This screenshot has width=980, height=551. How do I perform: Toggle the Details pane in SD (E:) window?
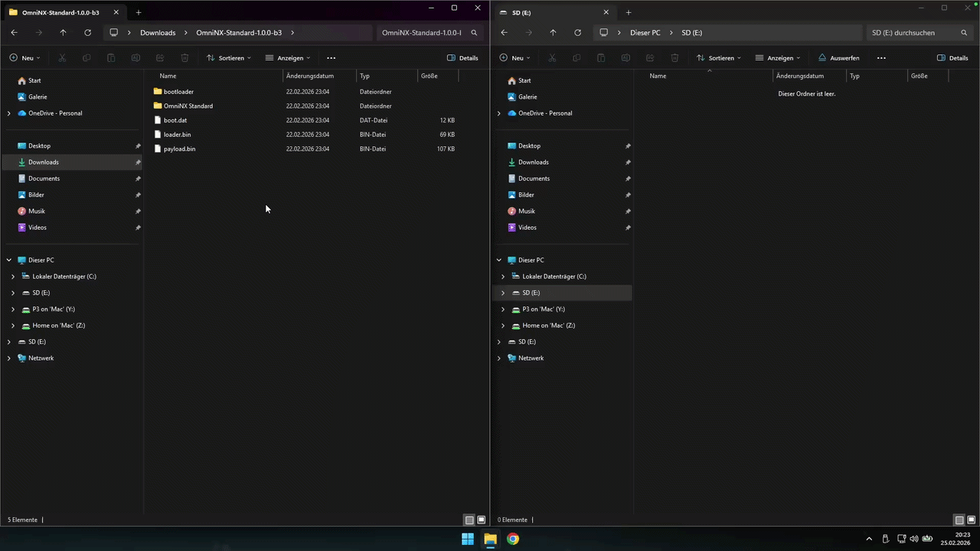[952, 58]
